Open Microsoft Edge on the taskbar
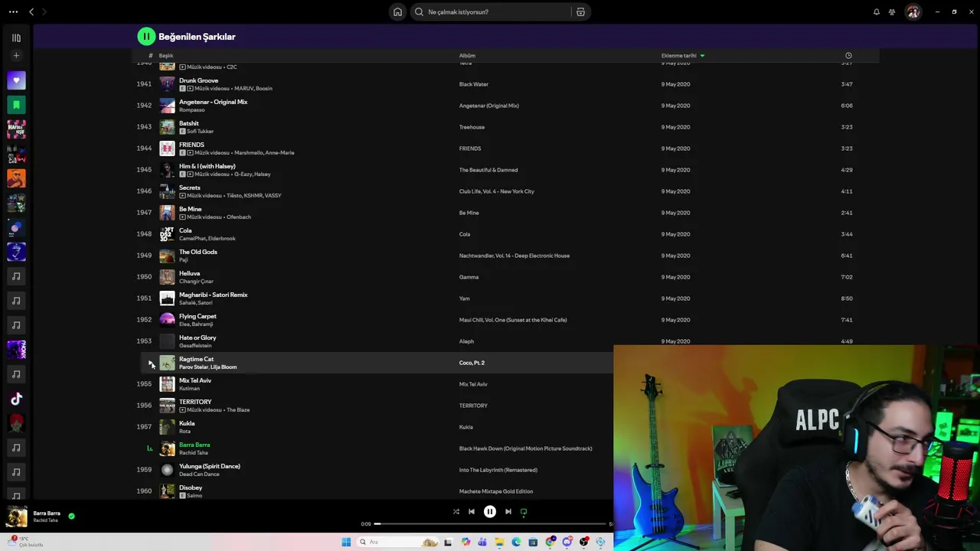980x551 pixels. [516, 542]
